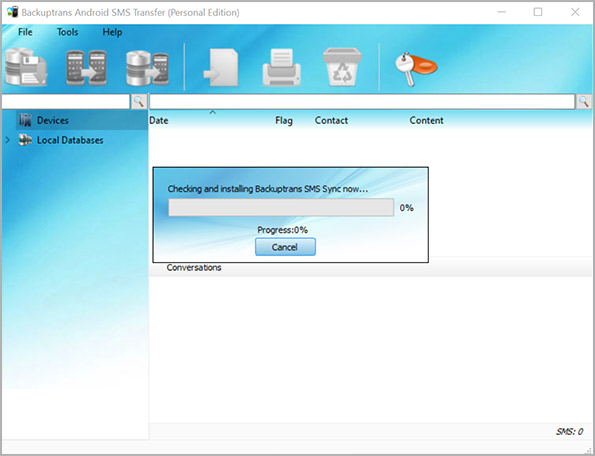
Task: Click 'Checking and installing Backuptrans SMS Sync now…' text
Action: click(268, 189)
